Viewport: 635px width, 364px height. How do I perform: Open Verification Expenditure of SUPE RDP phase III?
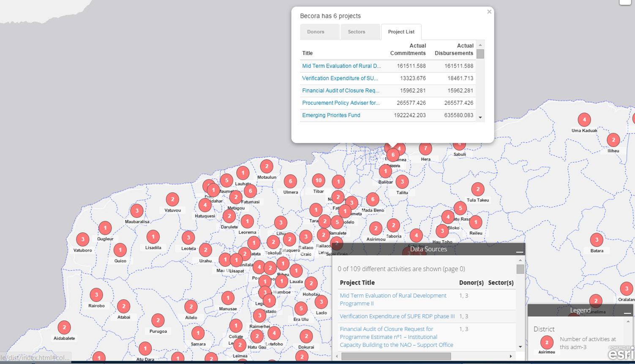[x=397, y=316]
